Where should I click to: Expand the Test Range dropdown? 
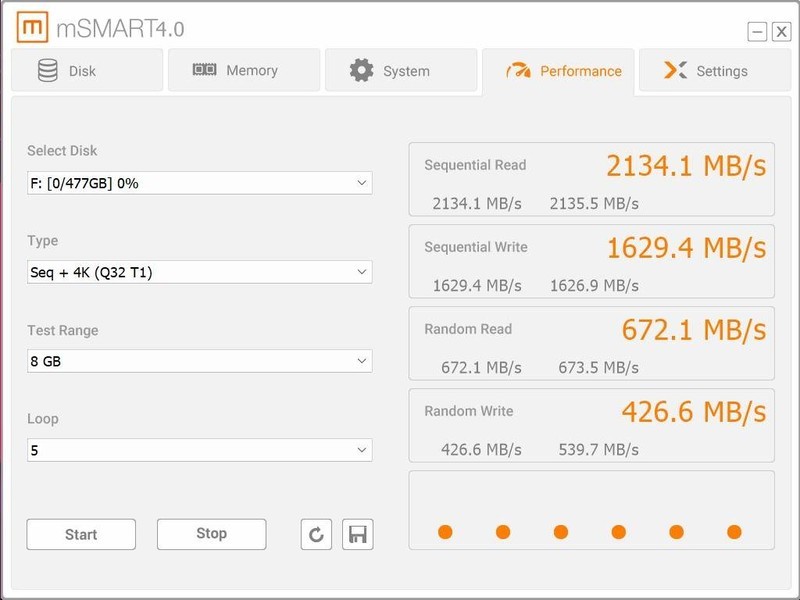(199, 361)
